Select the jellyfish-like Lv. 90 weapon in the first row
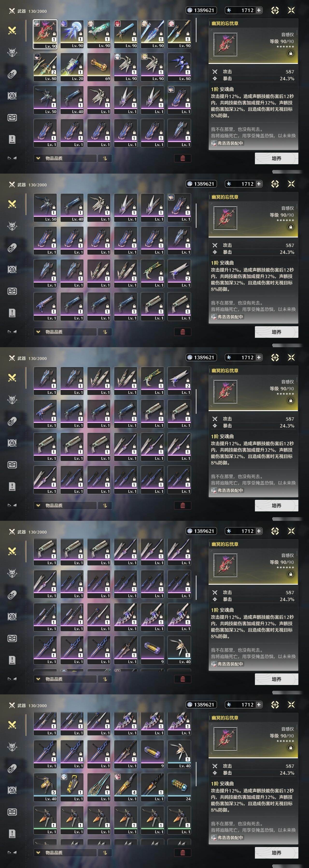This screenshot has width=309, height=868. click(x=72, y=34)
